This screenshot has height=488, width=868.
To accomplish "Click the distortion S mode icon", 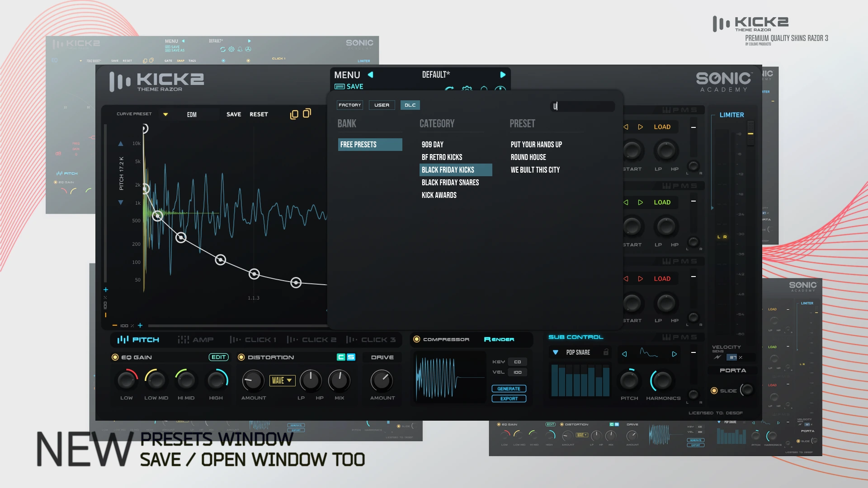I will point(351,357).
